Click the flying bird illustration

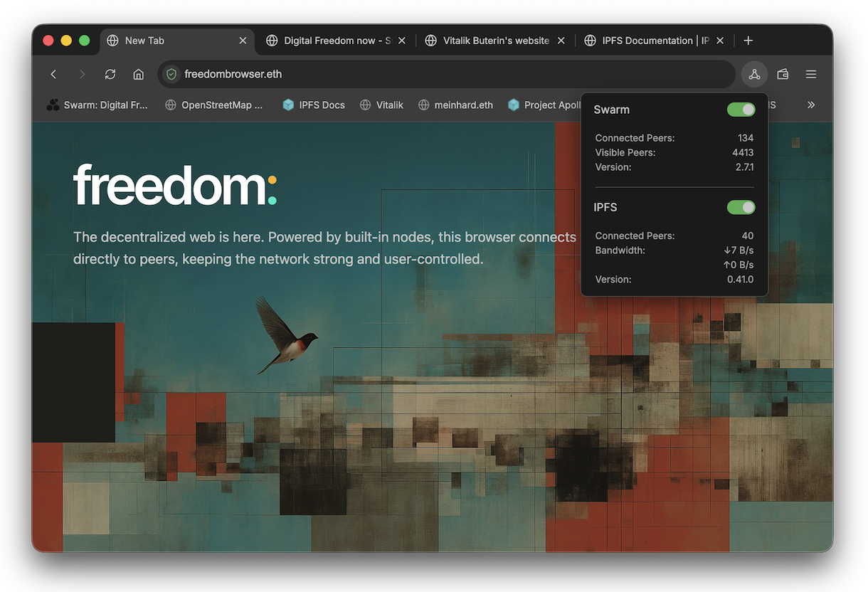286,334
